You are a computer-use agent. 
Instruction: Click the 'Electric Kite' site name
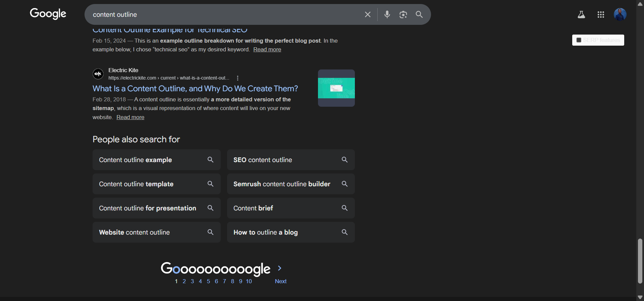123,70
